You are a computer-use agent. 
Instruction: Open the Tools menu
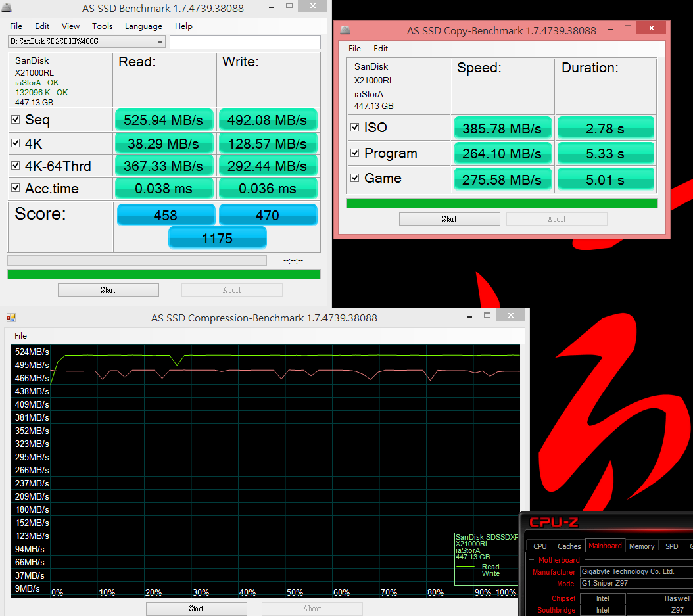click(102, 26)
